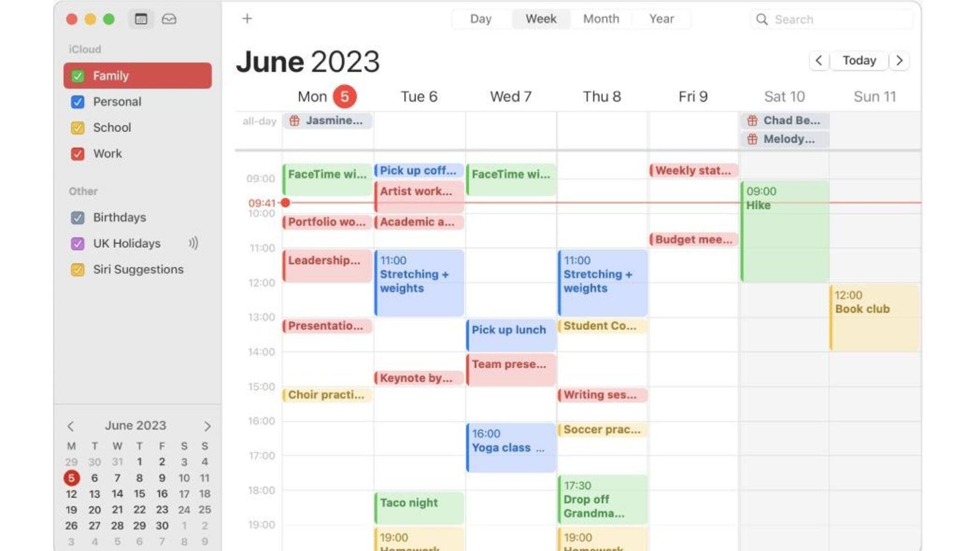Click the inbox icon in toolbar

click(x=168, y=18)
